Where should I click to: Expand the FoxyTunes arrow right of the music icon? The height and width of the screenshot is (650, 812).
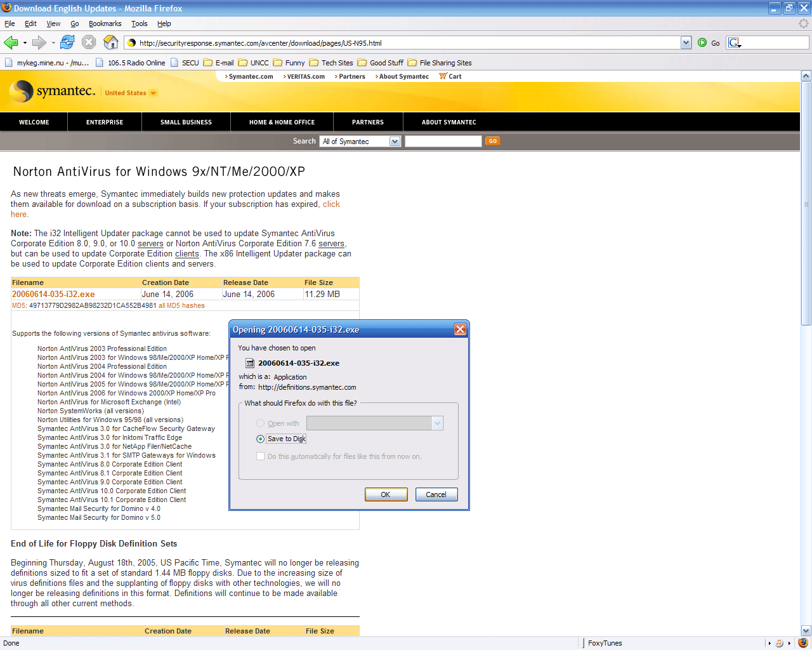(789, 643)
